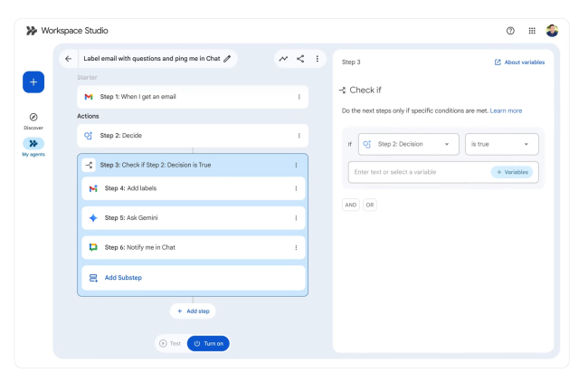The height and width of the screenshot is (392, 588).
Task: Select the AND condition operator
Action: click(x=350, y=205)
